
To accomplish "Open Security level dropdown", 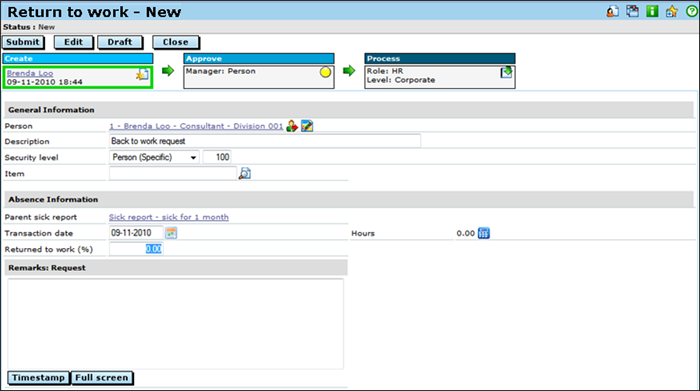I will 154,157.
